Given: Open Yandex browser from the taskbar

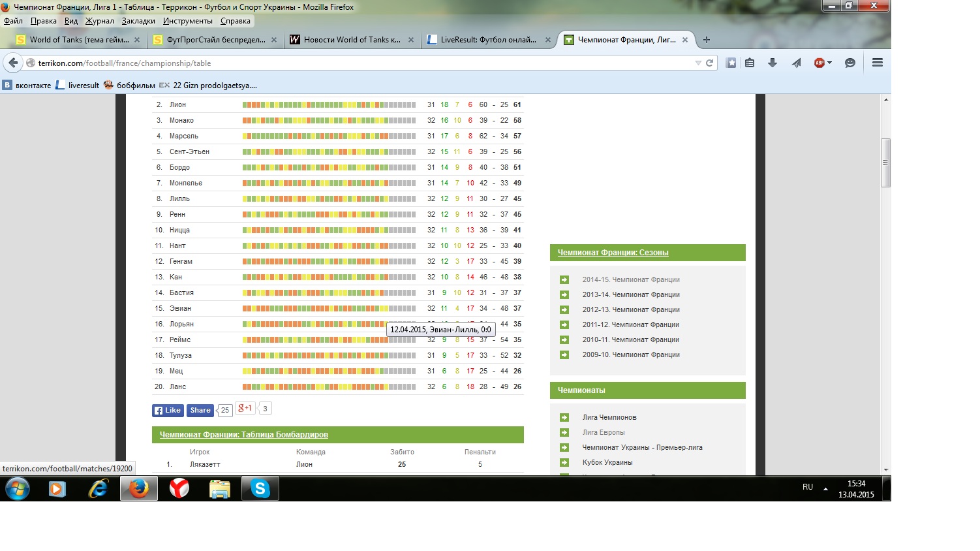Looking at the screenshot, I should [179, 488].
